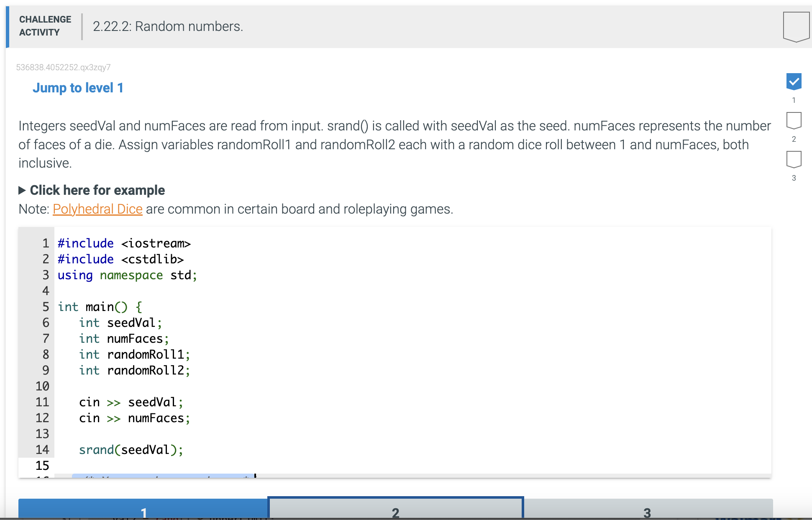Image resolution: width=812 pixels, height=520 pixels.
Task: Click the level 2 progress badge
Action: [x=794, y=120]
